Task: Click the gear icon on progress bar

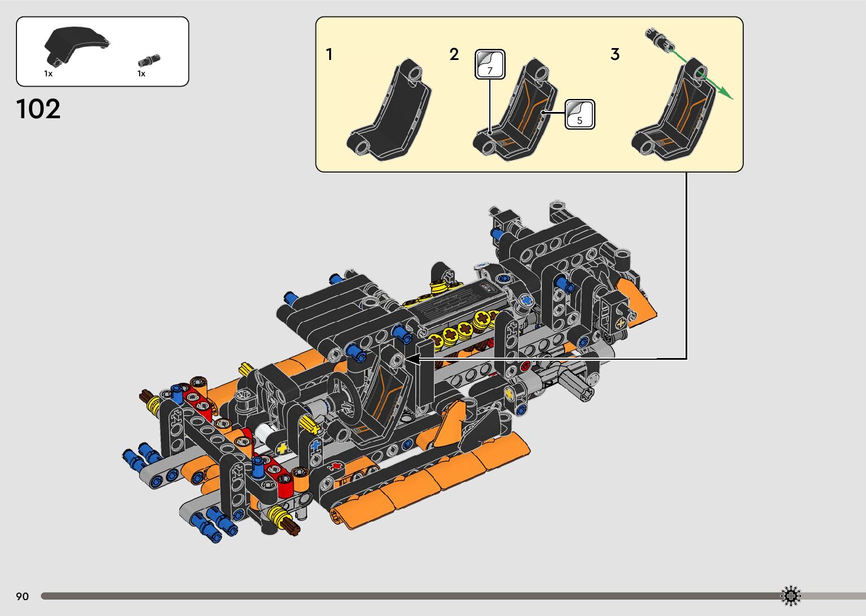Action: pos(790,596)
